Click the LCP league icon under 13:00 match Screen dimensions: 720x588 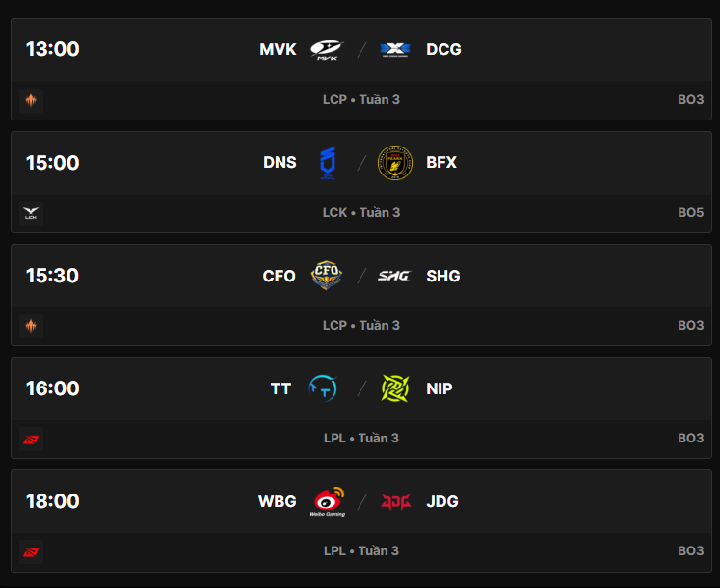click(x=31, y=100)
